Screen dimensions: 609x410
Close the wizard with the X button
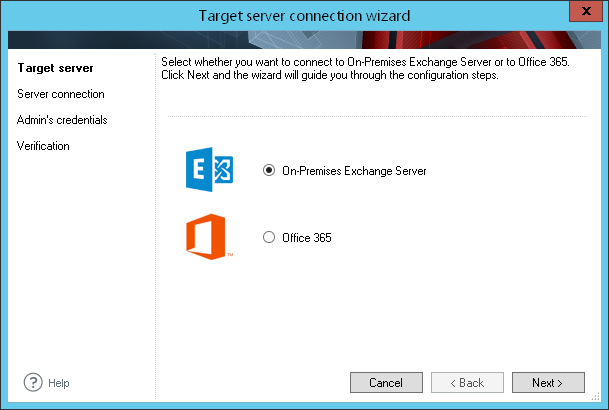tap(586, 11)
